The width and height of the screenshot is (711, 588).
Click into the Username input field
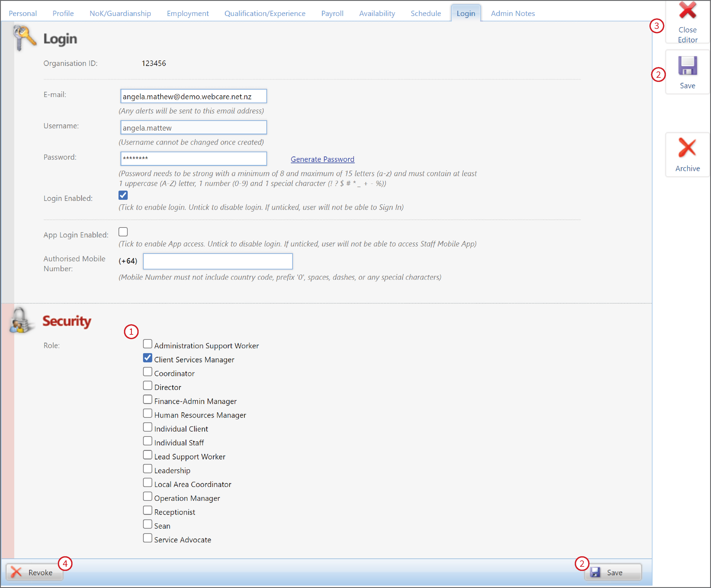(x=193, y=128)
